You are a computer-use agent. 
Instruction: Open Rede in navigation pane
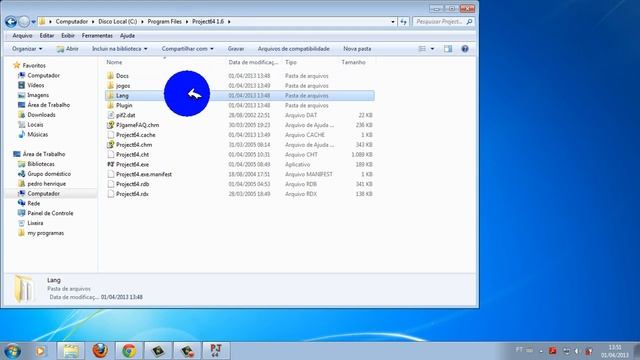(33, 203)
